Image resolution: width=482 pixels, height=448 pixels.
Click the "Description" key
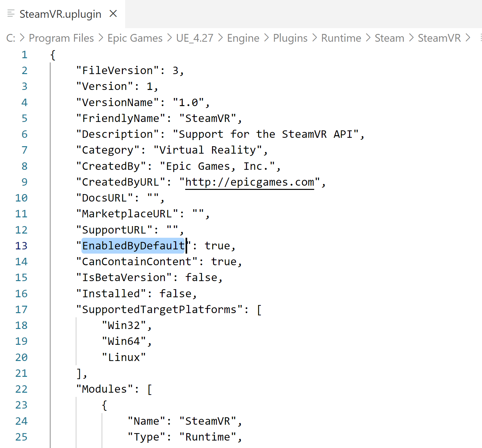click(117, 134)
